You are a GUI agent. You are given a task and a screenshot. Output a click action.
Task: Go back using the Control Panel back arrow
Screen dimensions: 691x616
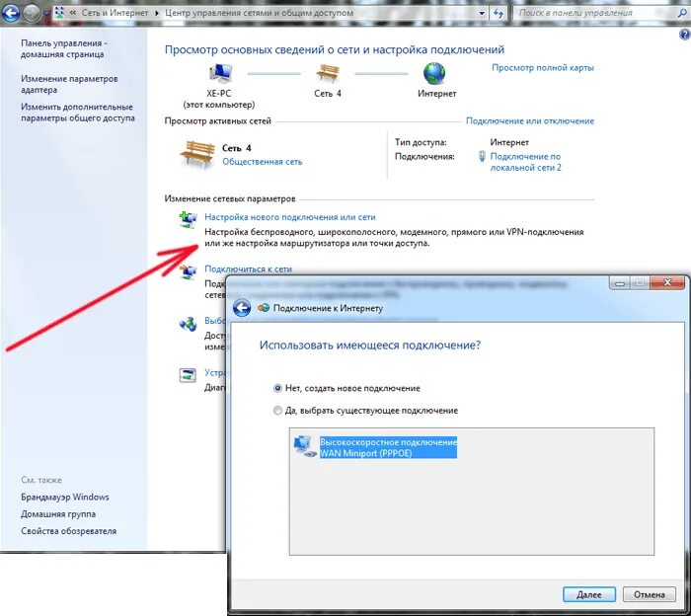(x=10, y=13)
